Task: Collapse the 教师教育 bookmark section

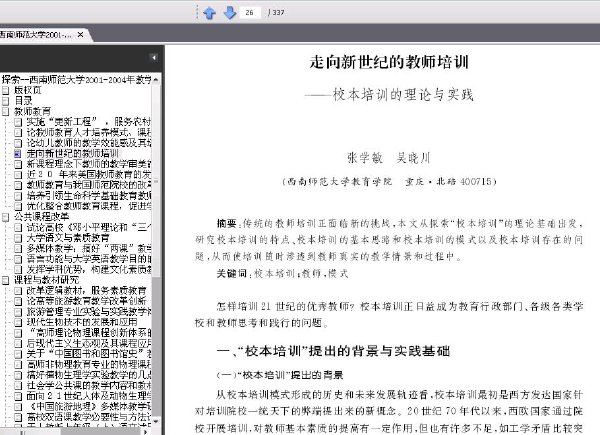Action: pos(5,111)
